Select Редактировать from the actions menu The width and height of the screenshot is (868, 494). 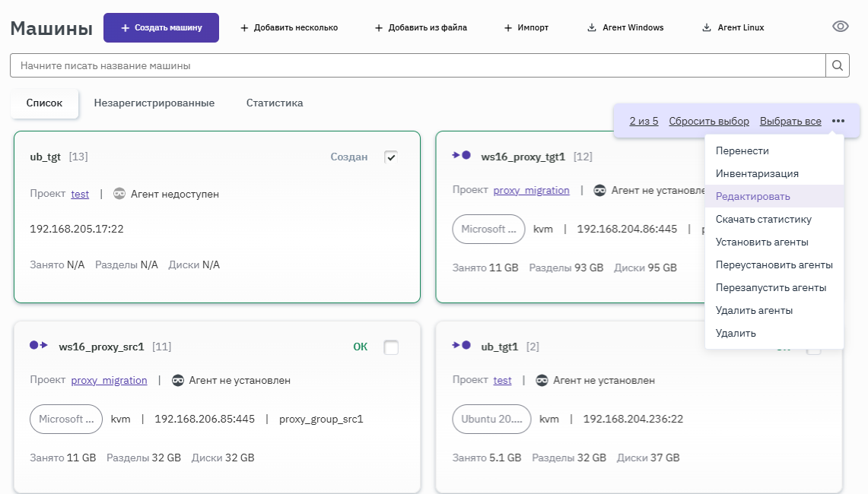[x=752, y=196]
